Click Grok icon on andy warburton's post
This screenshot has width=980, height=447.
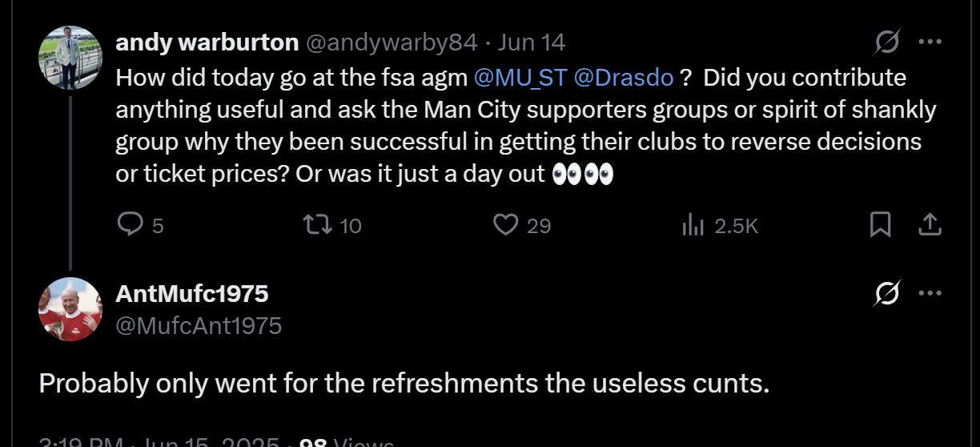887,42
